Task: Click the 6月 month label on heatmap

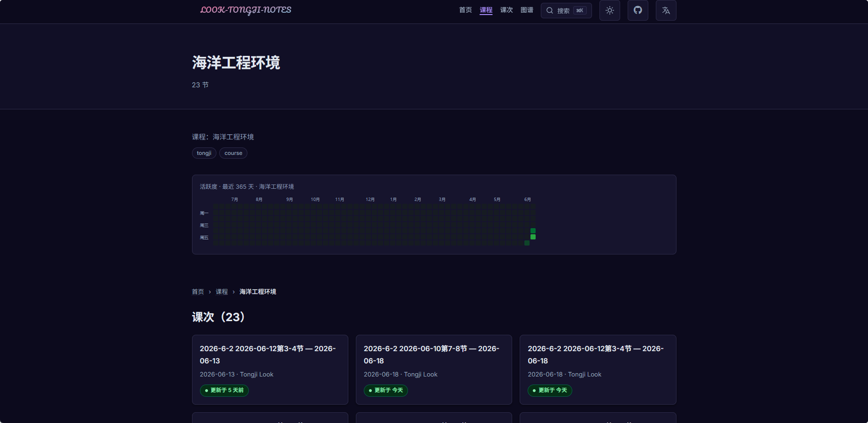Action: click(x=528, y=200)
